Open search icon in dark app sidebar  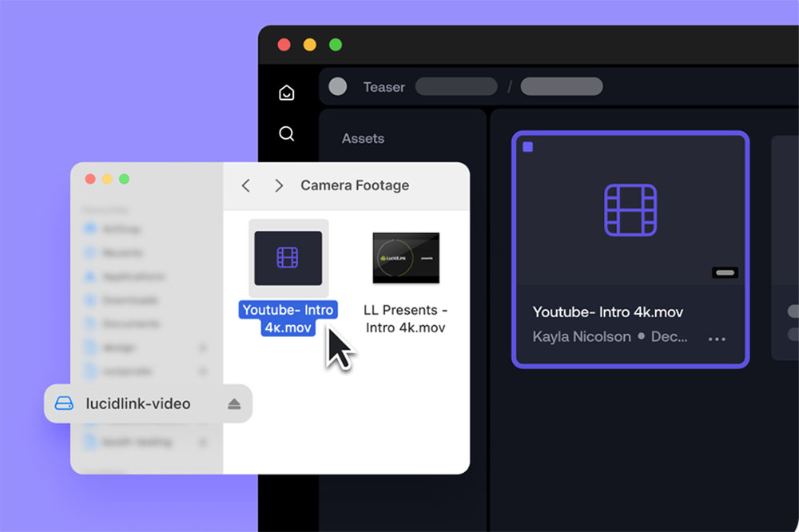pyautogui.click(x=286, y=133)
